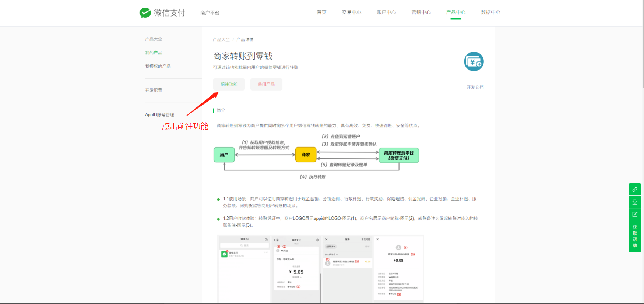
Task: Click the edit/feedback icon in floating sidebar
Action: point(634,214)
